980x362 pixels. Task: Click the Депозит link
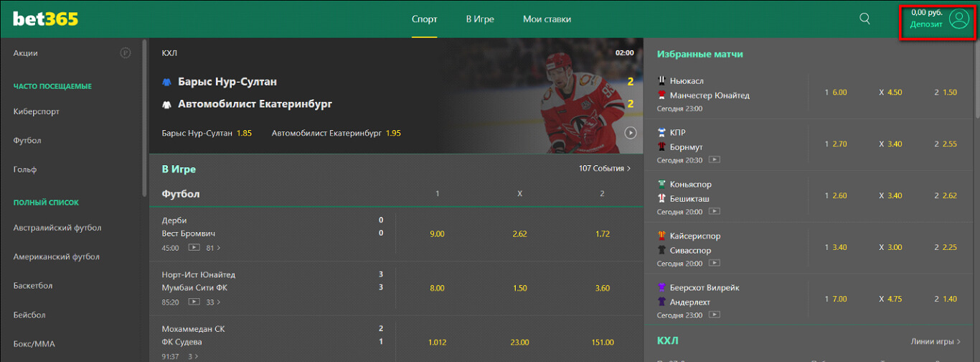(x=926, y=24)
